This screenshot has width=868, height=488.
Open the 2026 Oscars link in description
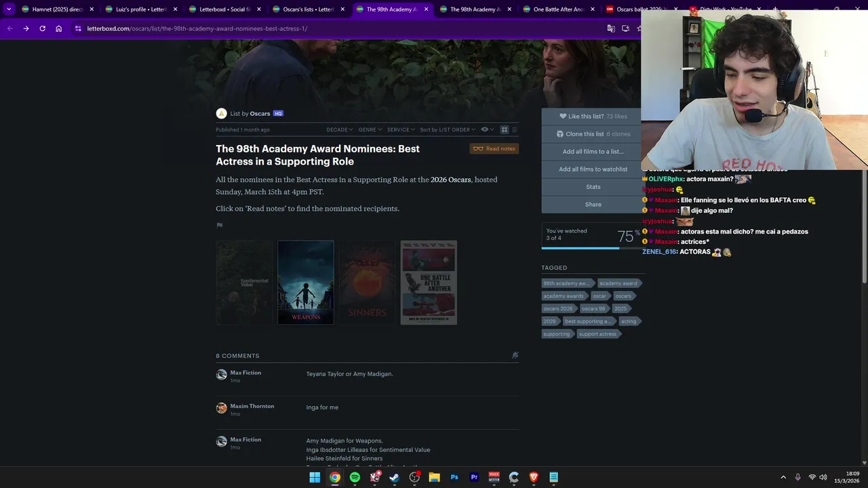click(x=450, y=180)
